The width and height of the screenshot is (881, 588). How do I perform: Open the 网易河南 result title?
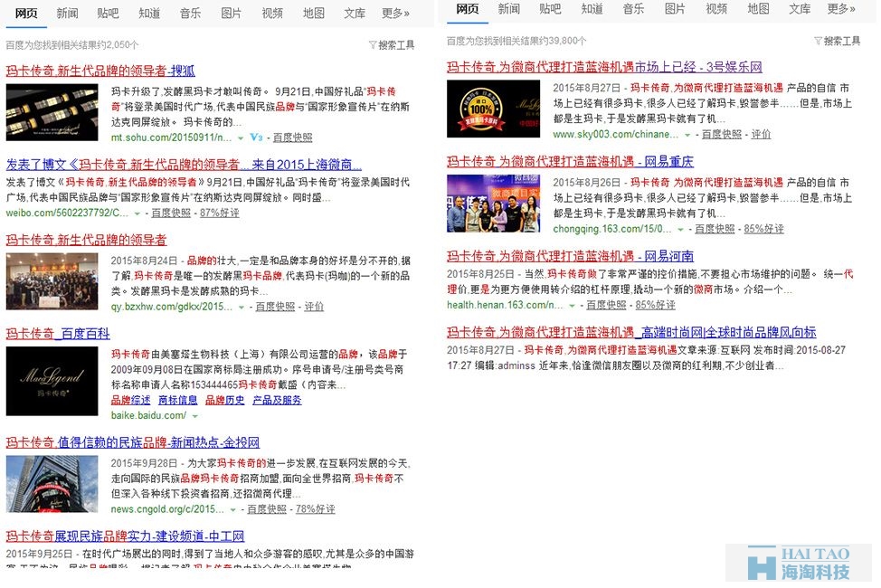coord(570,256)
